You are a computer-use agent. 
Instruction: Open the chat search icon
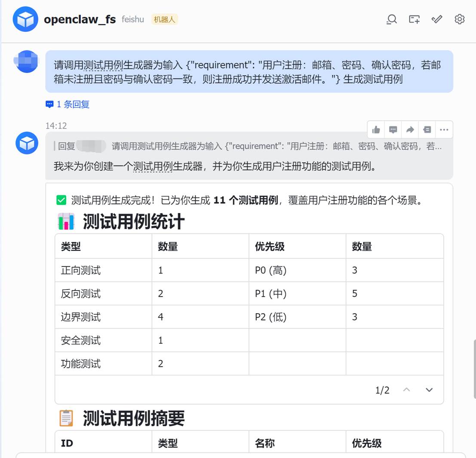click(x=392, y=19)
